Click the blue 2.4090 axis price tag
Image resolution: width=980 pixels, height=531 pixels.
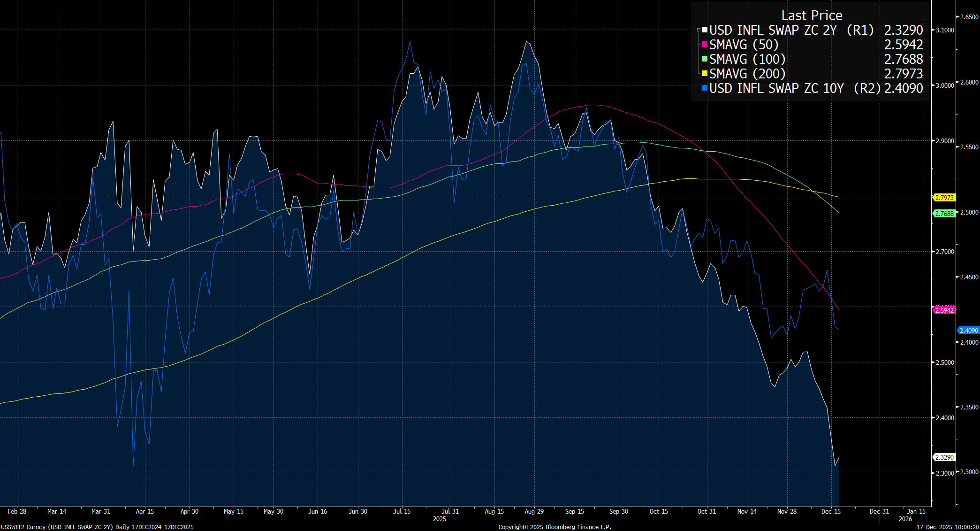pos(968,331)
